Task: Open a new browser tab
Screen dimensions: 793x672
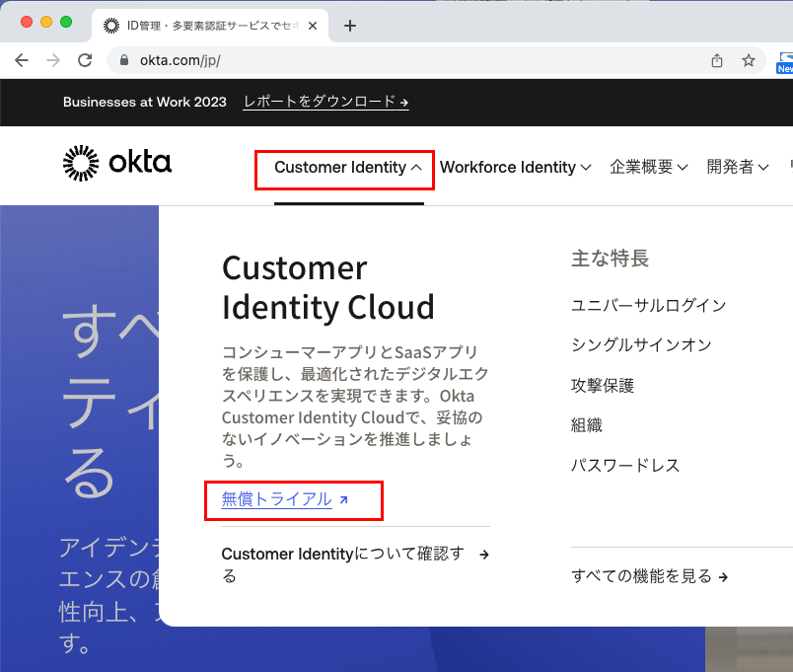Action: [350, 26]
